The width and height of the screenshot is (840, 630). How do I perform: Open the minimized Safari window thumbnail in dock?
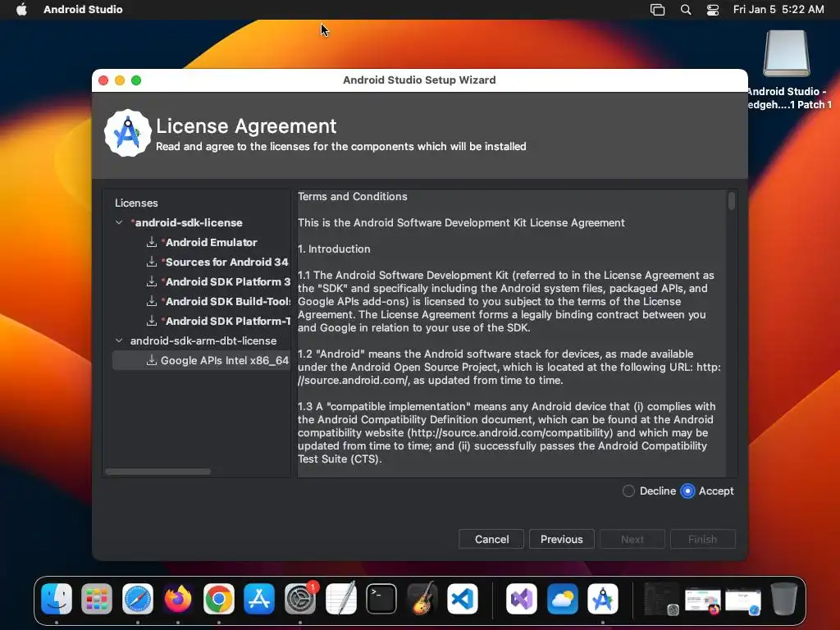(x=743, y=600)
